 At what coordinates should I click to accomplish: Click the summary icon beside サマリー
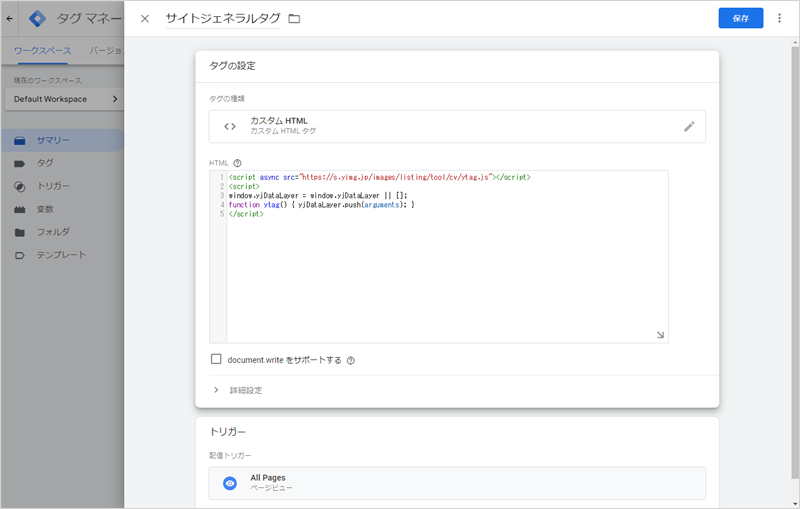[19, 141]
